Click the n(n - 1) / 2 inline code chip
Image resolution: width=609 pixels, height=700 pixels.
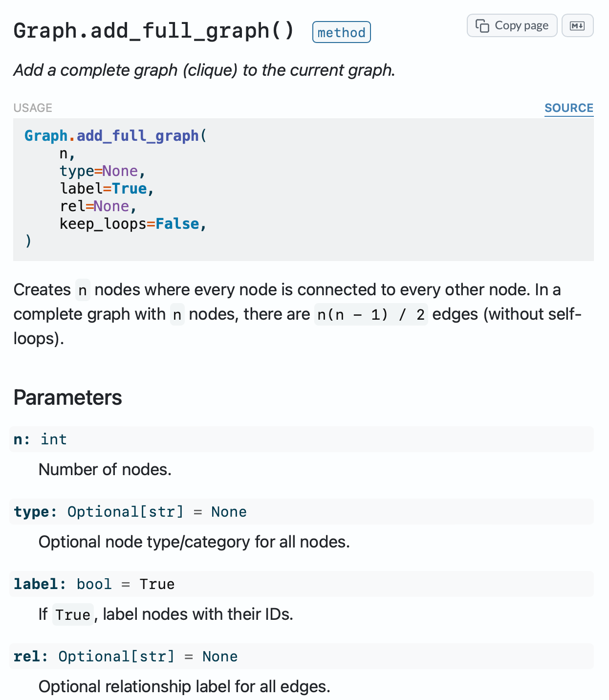pos(370,314)
